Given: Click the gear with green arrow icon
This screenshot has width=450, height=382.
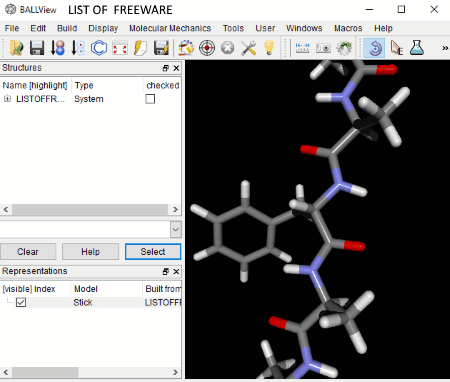Looking at the screenshot, I should click(344, 48).
